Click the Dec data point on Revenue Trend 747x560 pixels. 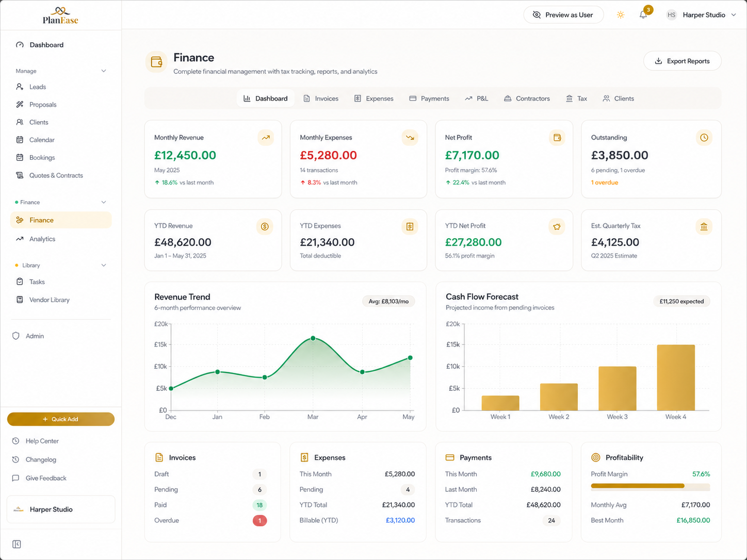pyautogui.click(x=171, y=388)
